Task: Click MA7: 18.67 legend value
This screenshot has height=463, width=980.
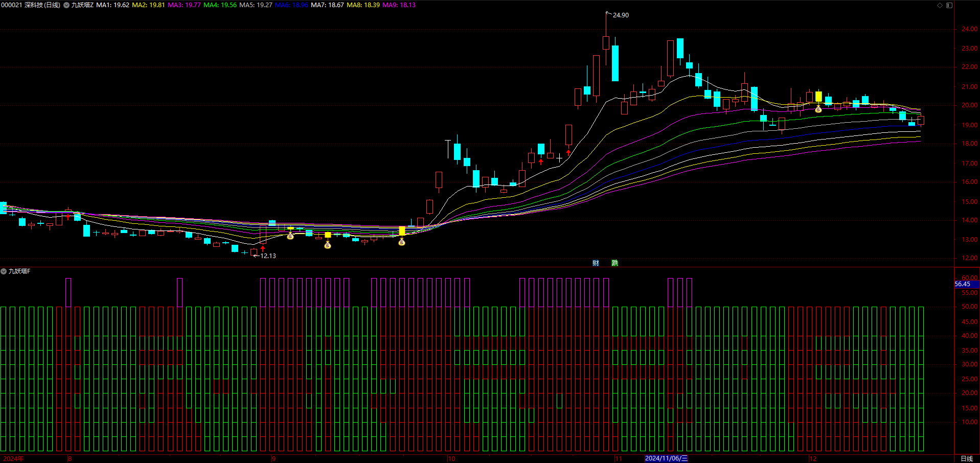Action: click(x=327, y=5)
